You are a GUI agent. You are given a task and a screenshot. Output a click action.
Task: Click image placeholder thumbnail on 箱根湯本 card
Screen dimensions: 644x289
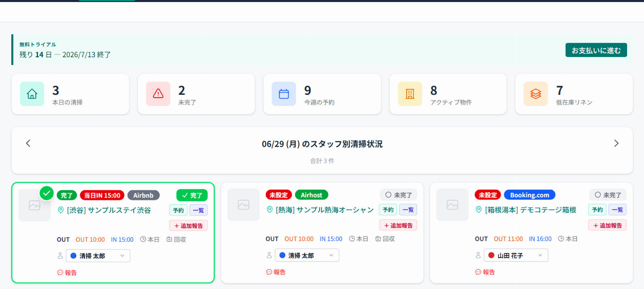pos(452,205)
